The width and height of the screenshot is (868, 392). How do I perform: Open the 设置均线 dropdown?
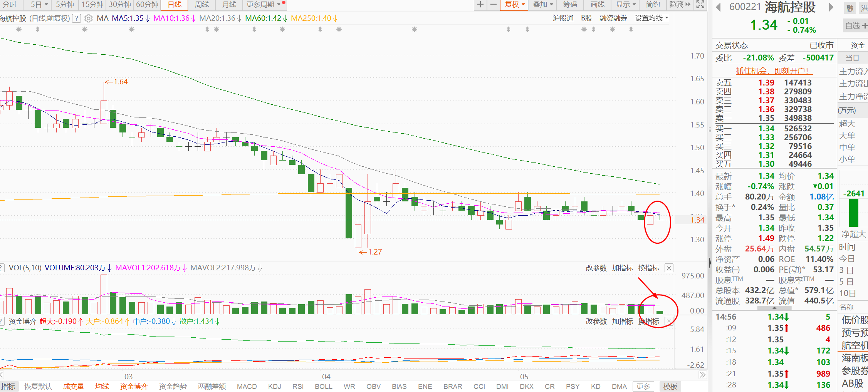[651, 18]
